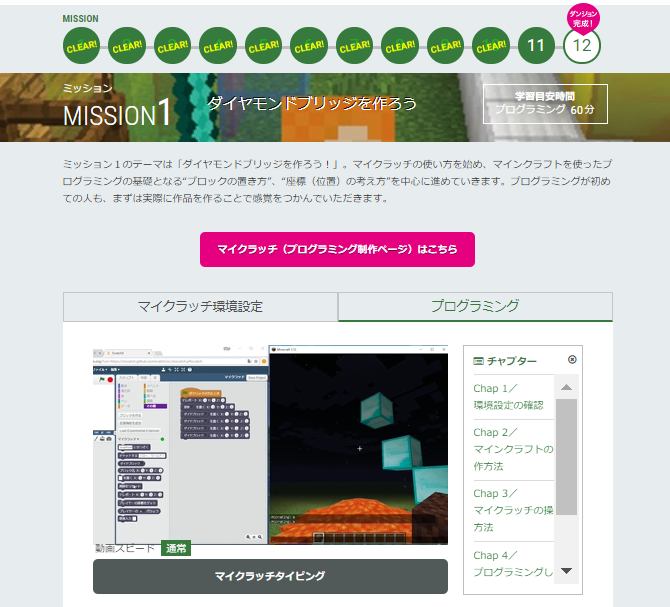Go to mission 12 circle
The height and width of the screenshot is (607, 670).
582,46
